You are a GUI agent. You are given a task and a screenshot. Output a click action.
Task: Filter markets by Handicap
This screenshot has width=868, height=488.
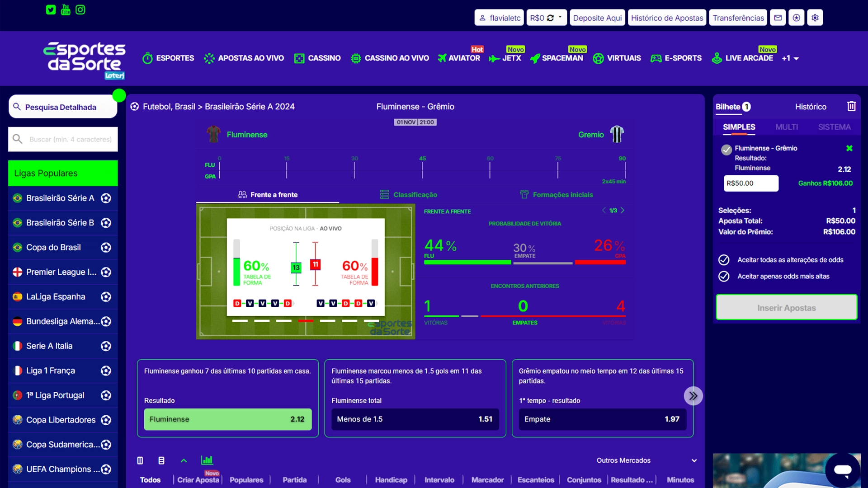coord(391,480)
